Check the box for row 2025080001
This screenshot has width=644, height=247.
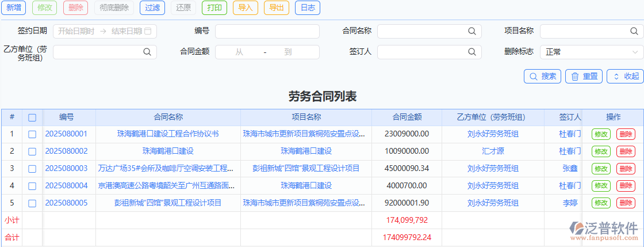click(x=32, y=134)
